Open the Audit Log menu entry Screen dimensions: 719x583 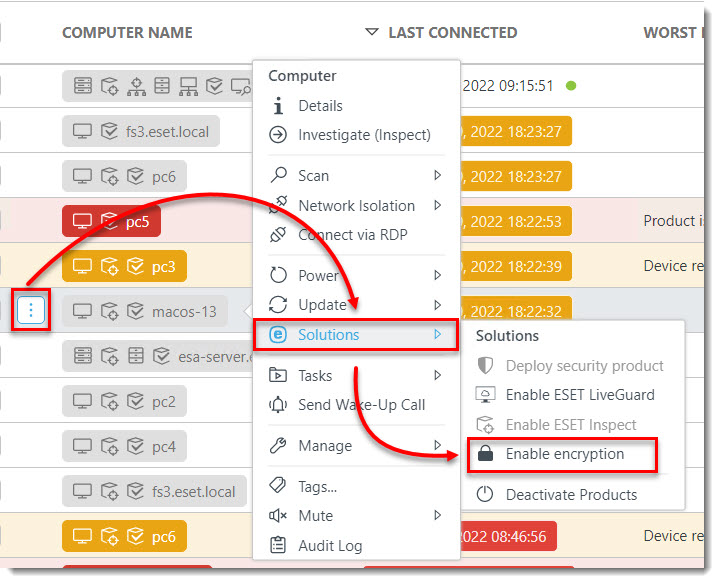coord(330,546)
